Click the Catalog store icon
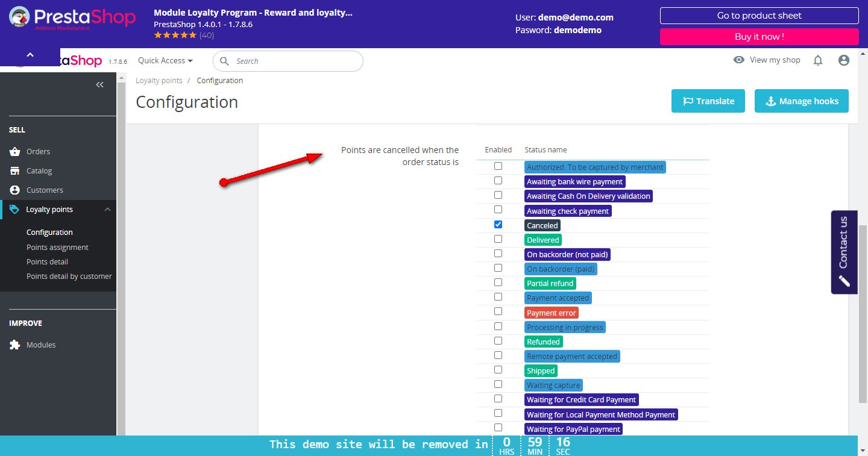Screen dimensions: 868x456 point(15,170)
